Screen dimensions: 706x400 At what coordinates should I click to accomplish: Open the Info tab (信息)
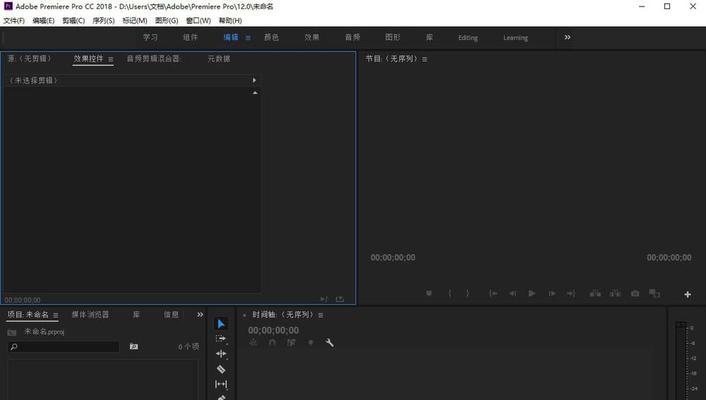[171, 314]
